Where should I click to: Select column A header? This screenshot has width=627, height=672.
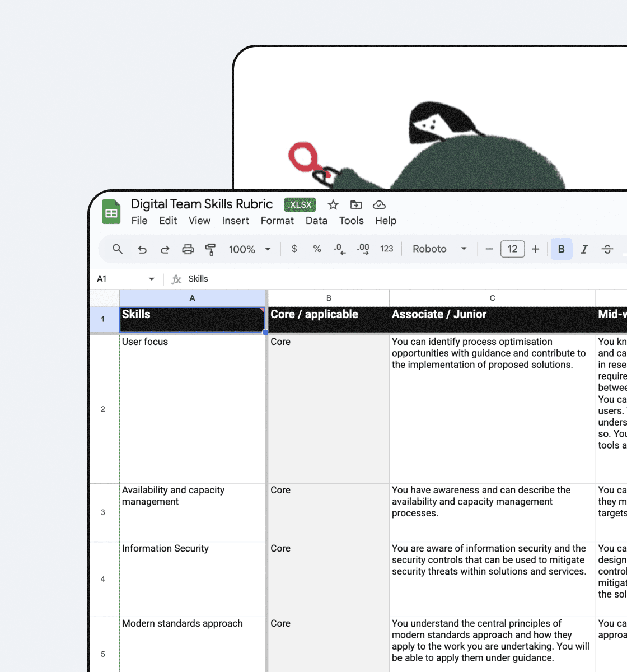(x=193, y=298)
